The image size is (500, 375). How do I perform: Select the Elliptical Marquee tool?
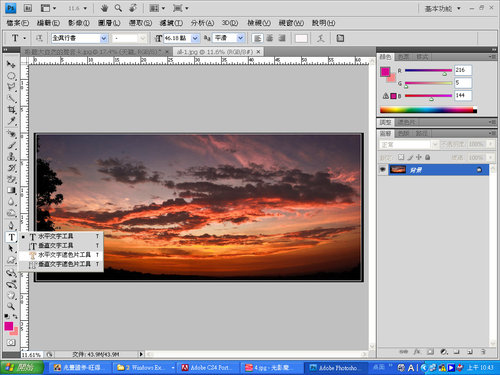(11, 76)
